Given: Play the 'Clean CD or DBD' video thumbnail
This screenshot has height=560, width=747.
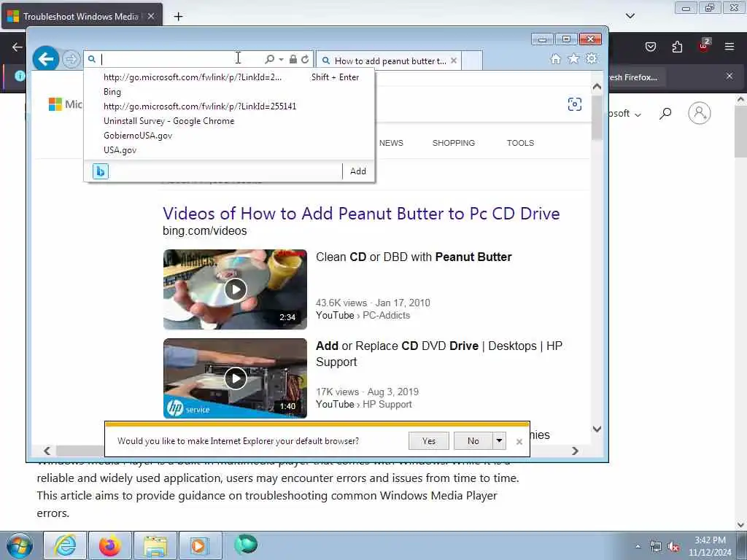Looking at the screenshot, I should tap(236, 289).
